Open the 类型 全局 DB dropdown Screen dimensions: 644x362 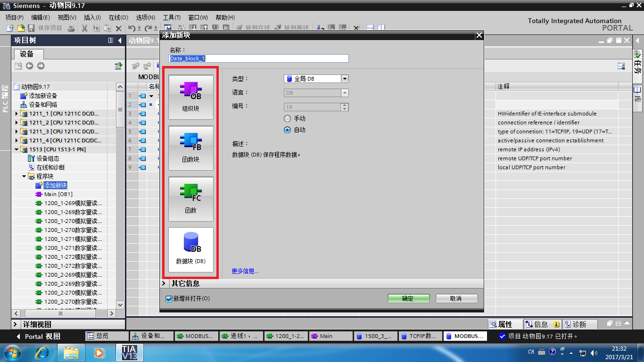click(x=345, y=79)
